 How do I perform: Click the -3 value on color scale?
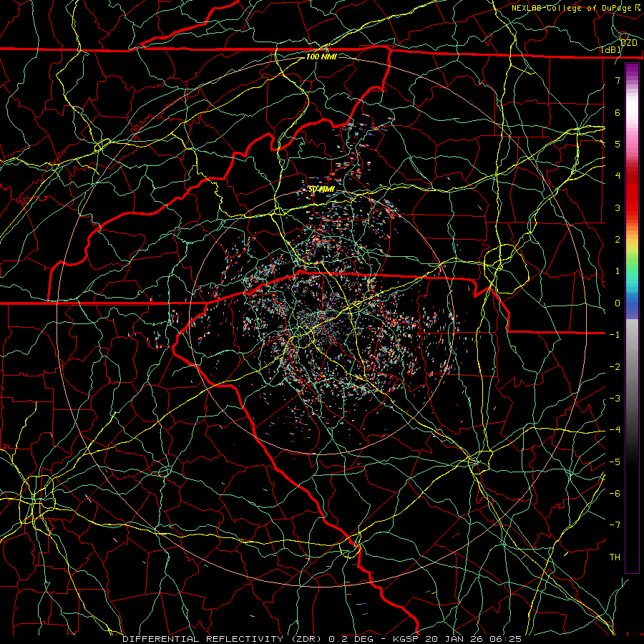click(615, 399)
